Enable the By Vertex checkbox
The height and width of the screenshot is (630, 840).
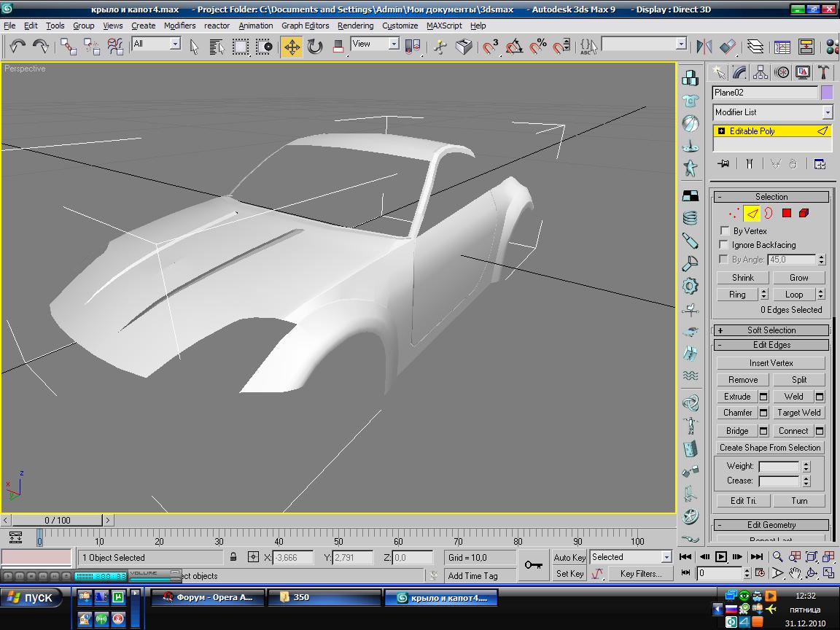[x=725, y=230]
